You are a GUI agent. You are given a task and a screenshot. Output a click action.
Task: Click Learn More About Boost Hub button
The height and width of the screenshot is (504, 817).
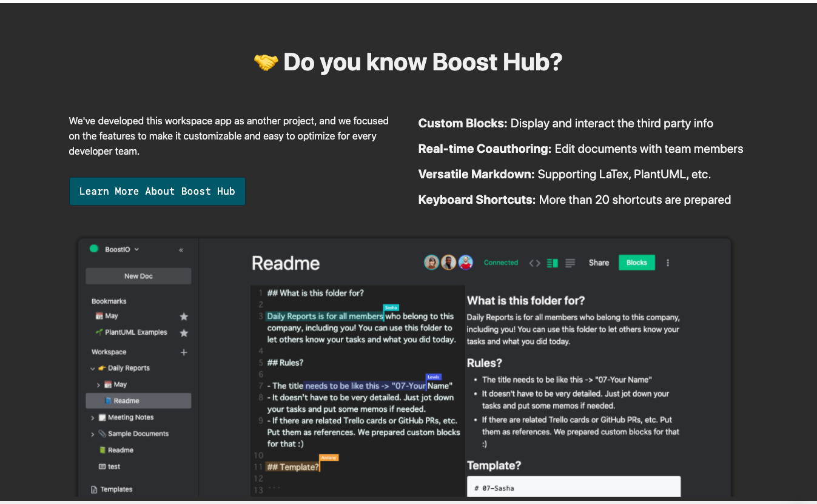click(x=157, y=191)
